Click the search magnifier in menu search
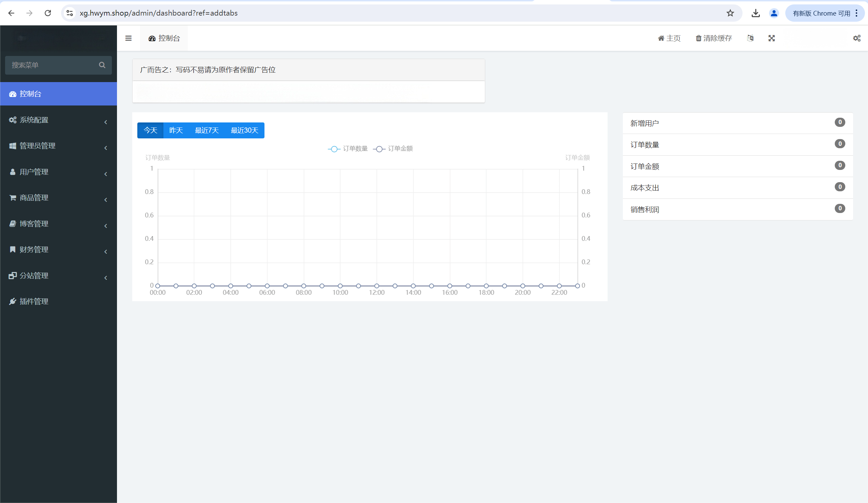Viewport: 868px width, 503px height. coord(102,65)
